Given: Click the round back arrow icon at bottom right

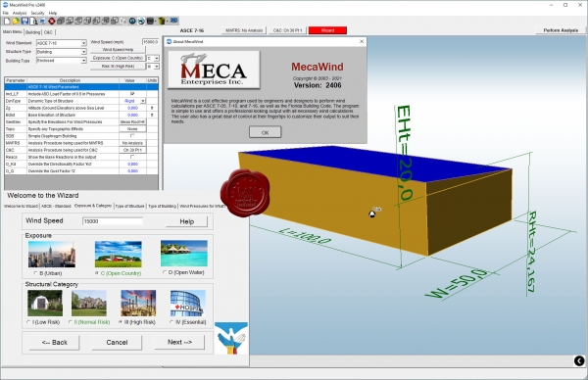Looking at the screenshot, I should (x=579, y=360).
